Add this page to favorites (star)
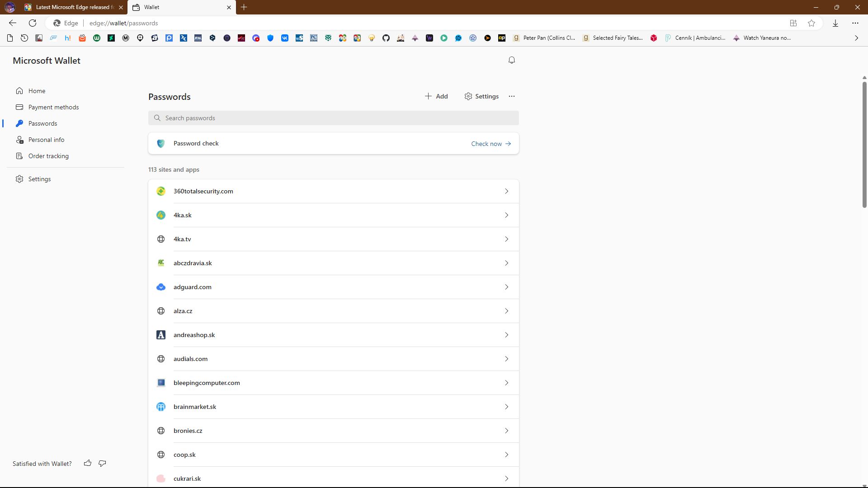The height and width of the screenshot is (488, 868). tap(811, 23)
